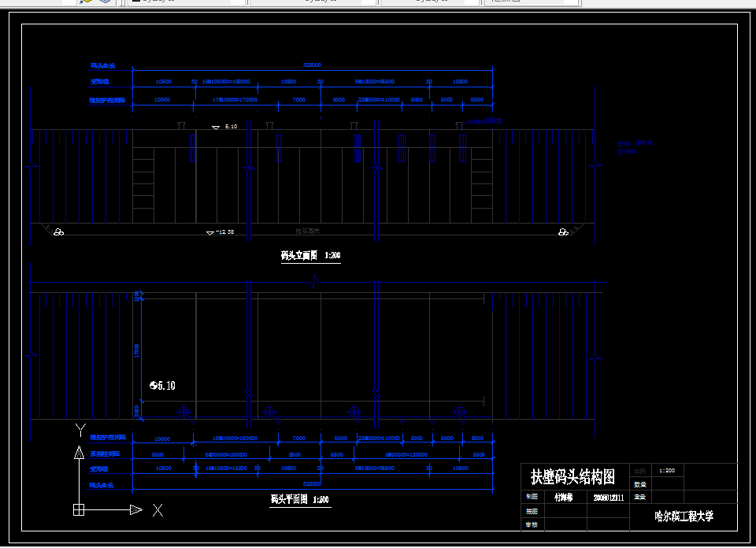Select the elevation triangle marker beside 5.10
The height and width of the screenshot is (548, 756).
click(216, 128)
